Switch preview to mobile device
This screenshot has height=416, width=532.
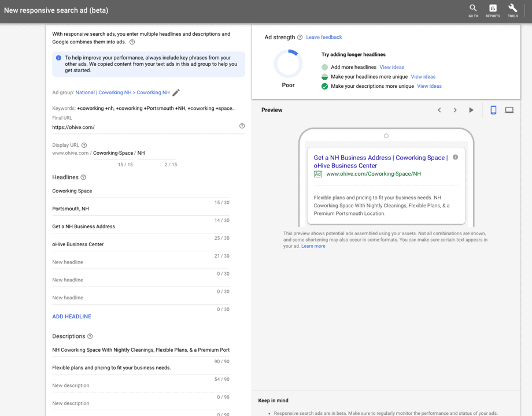tap(493, 110)
